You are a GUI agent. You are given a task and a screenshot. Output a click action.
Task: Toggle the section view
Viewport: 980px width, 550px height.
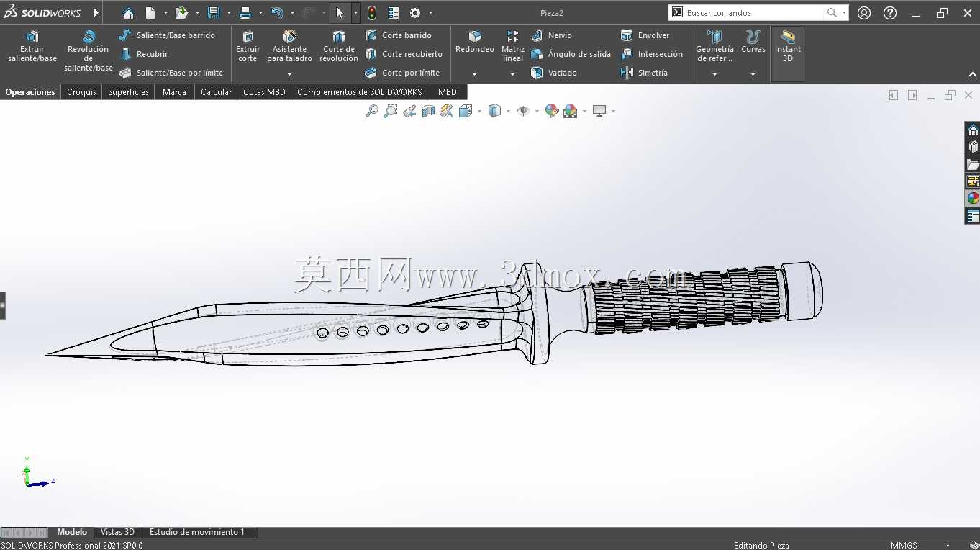428,111
